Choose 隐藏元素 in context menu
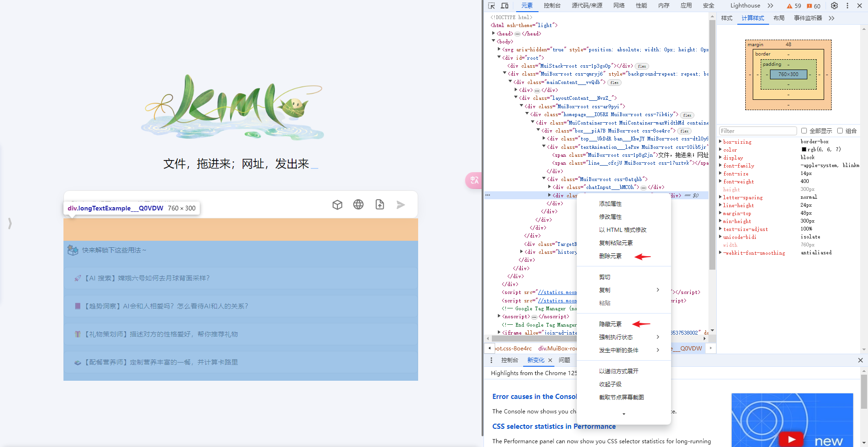868x447 pixels. [x=610, y=324]
